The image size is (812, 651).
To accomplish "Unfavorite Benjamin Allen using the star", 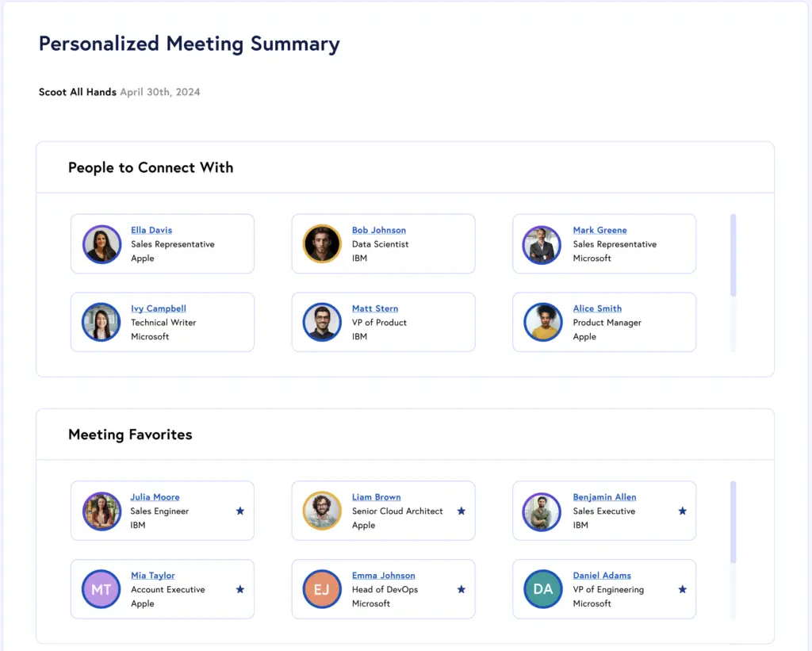I will (683, 511).
